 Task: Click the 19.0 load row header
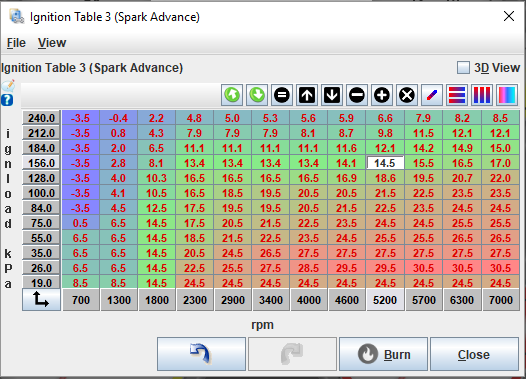click(41, 283)
